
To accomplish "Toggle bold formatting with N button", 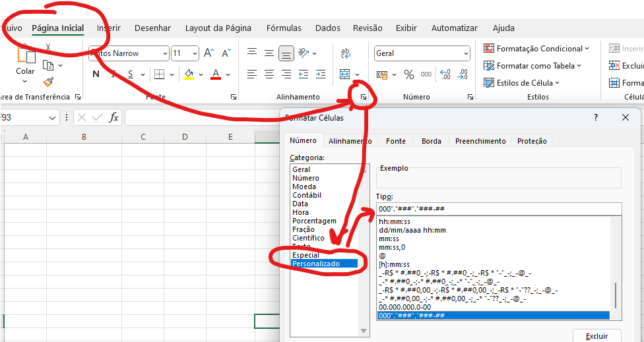I will click(96, 74).
